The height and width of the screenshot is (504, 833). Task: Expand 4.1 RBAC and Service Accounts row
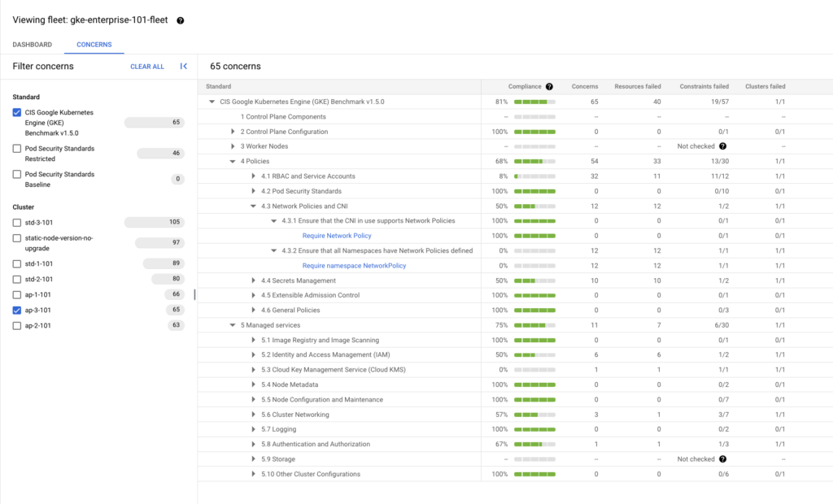click(254, 176)
